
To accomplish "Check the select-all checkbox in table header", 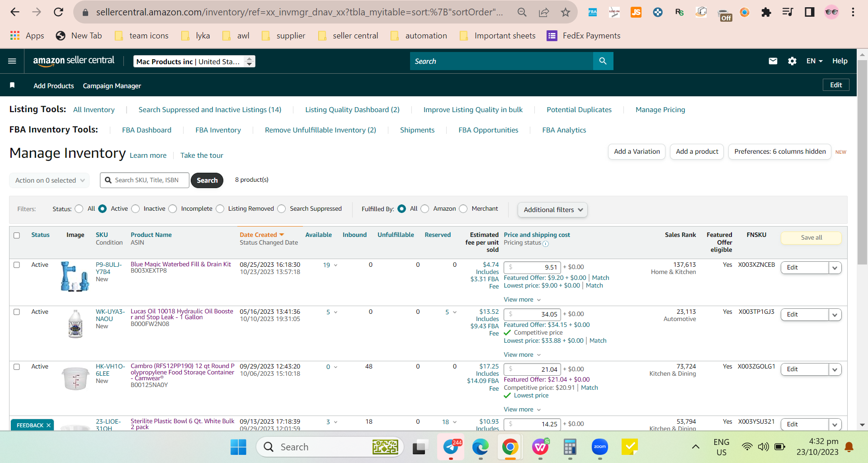I will 17,236.
